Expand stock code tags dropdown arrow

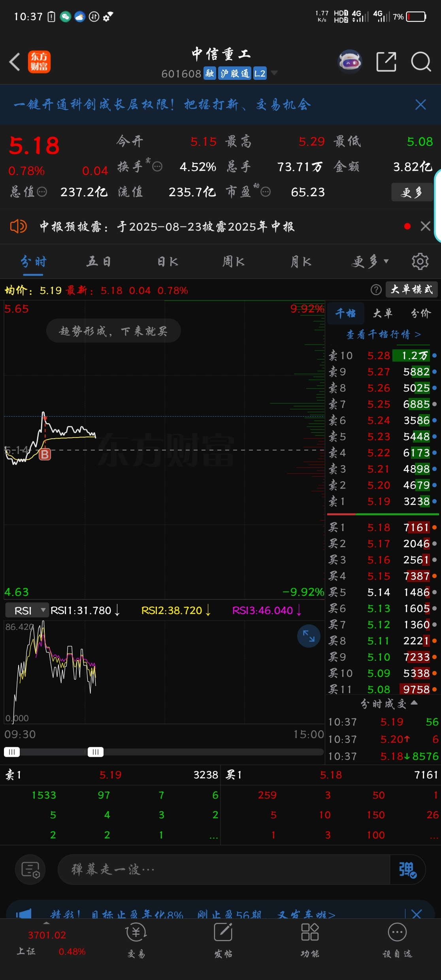point(274,73)
